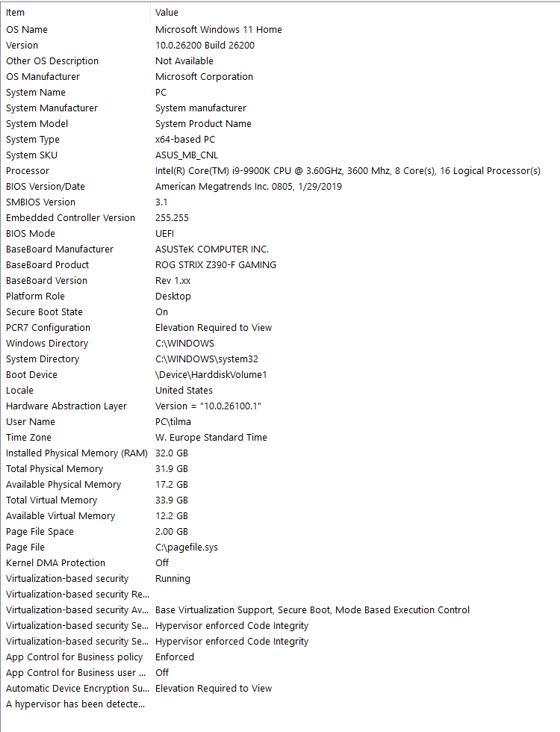
Task: Select the 'A hypervisor has been detected' row
Action: pos(75,704)
